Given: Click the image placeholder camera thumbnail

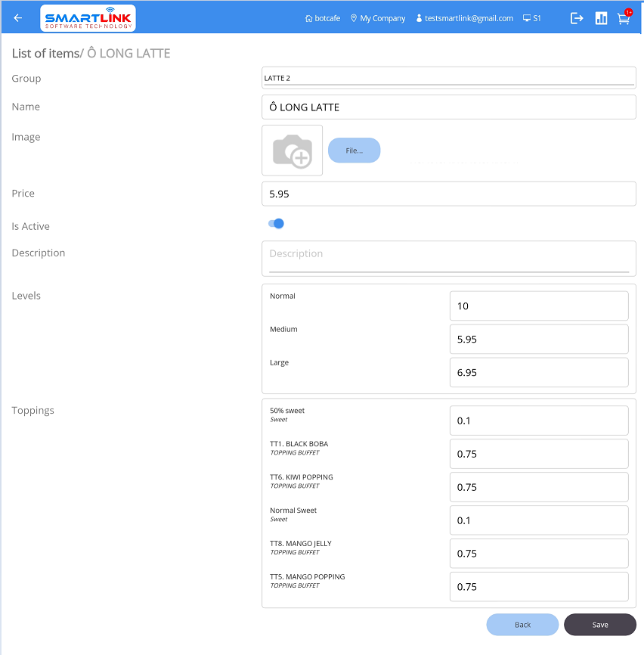Looking at the screenshot, I should [x=293, y=151].
